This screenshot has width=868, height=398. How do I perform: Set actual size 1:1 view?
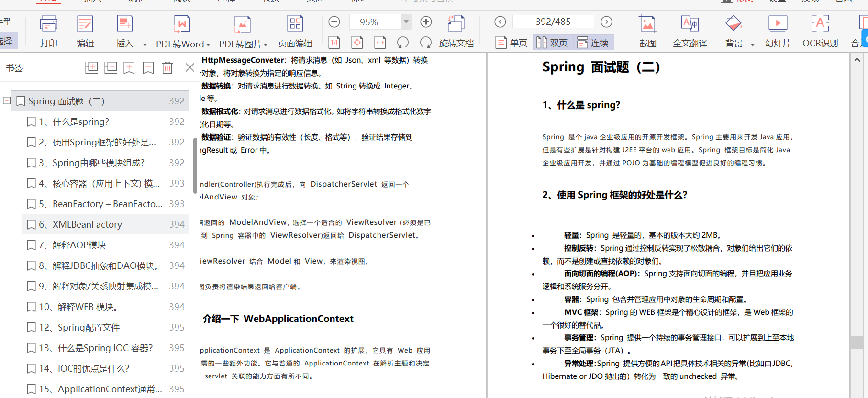[334, 43]
